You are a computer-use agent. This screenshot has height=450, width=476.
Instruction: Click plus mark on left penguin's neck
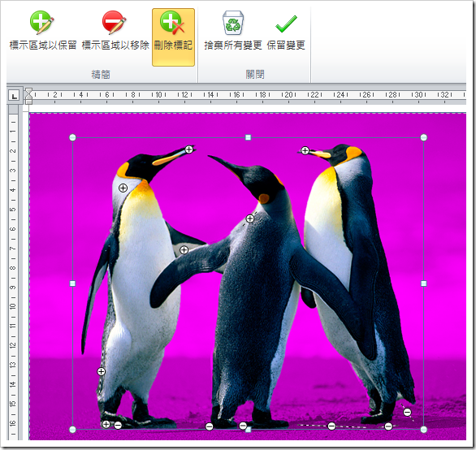[x=123, y=188]
